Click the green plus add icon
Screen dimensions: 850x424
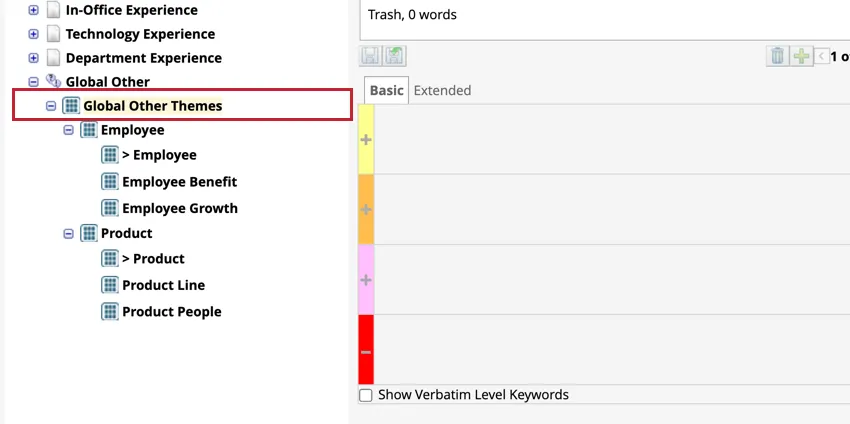(801, 56)
